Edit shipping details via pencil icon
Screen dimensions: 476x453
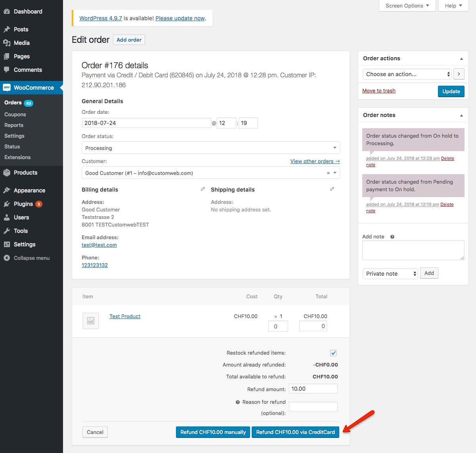pyautogui.click(x=332, y=189)
